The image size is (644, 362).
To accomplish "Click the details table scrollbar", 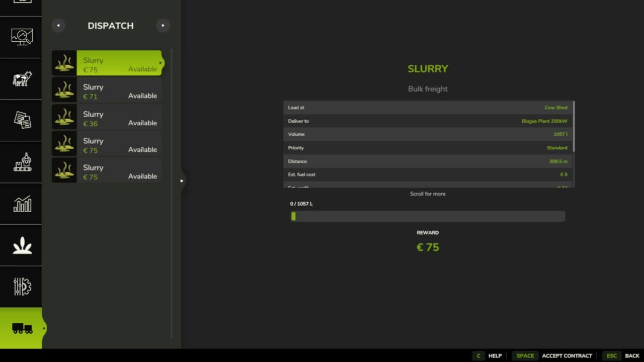I will (x=574, y=127).
